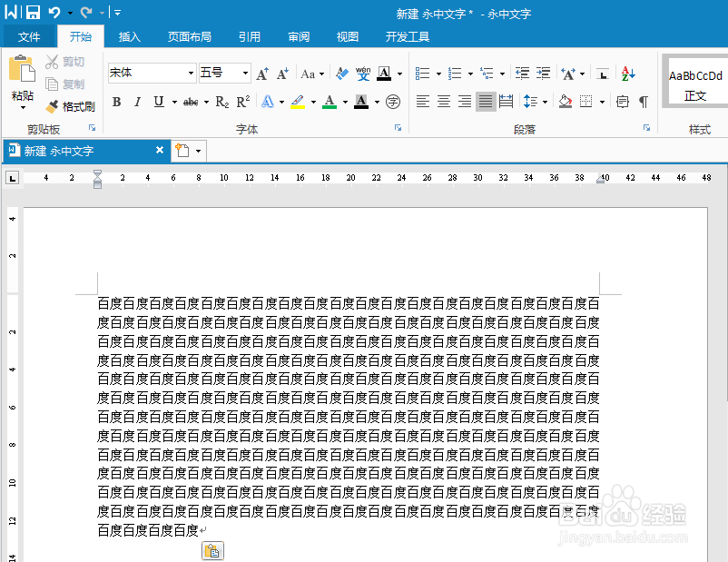Expand borders dropdown arrow
This screenshot has width=728, height=562.
pyautogui.click(x=602, y=103)
